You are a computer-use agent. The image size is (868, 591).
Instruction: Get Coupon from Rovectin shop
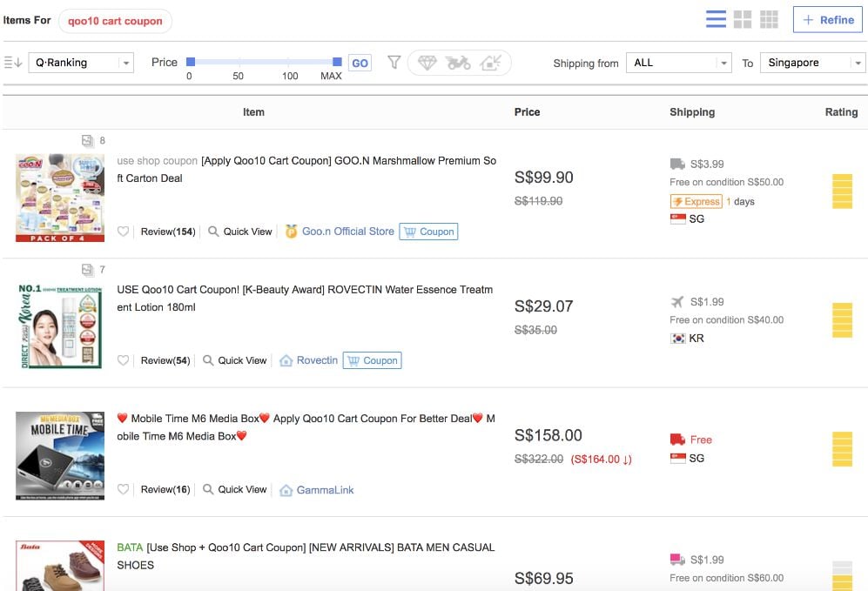coord(372,360)
